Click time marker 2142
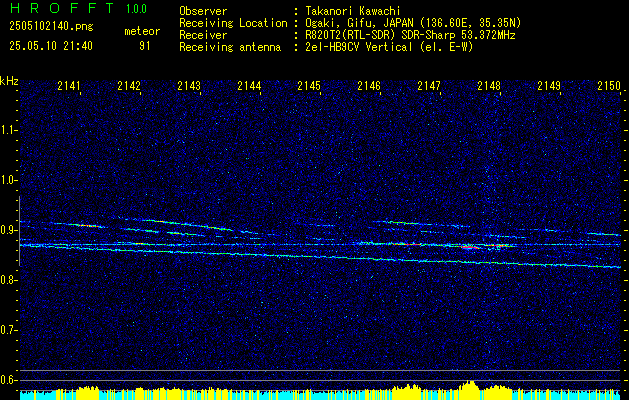Viewport: 629px width, 400px height. [x=129, y=85]
